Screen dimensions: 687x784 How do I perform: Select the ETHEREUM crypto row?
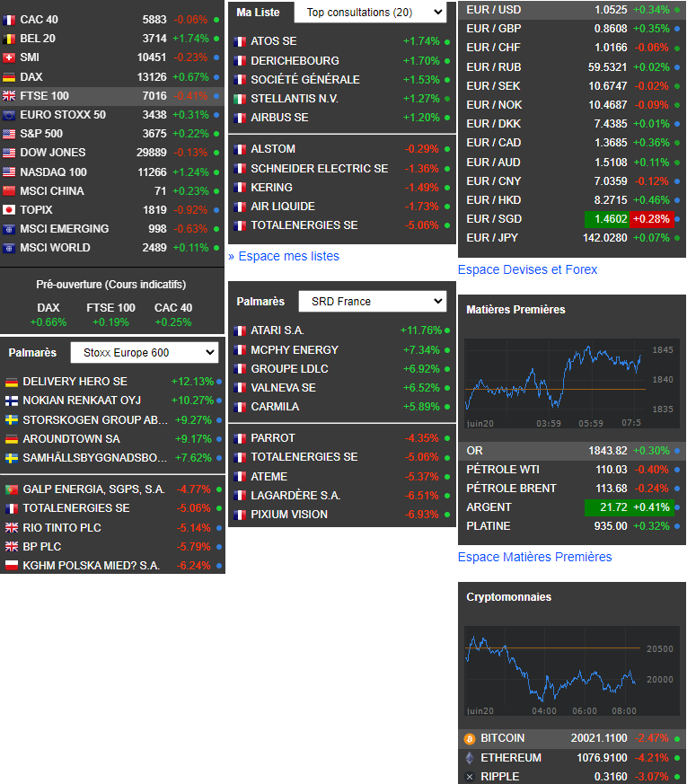coord(572,758)
